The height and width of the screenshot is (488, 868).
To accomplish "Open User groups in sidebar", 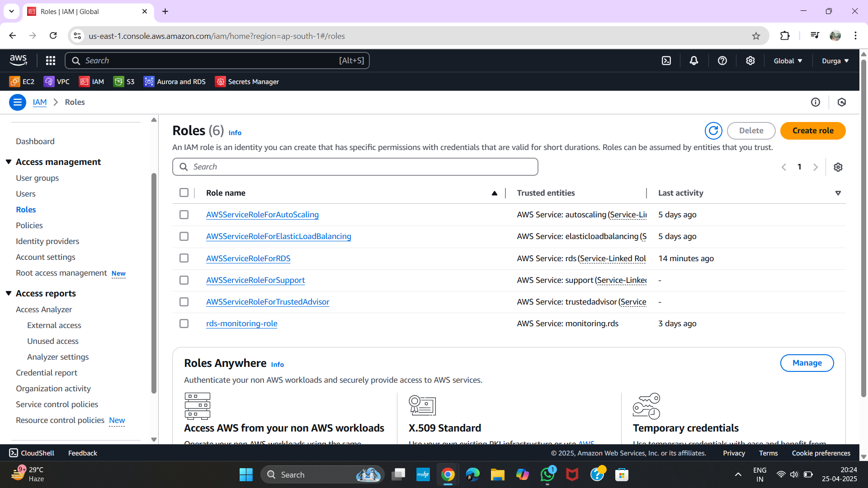I will [x=37, y=178].
